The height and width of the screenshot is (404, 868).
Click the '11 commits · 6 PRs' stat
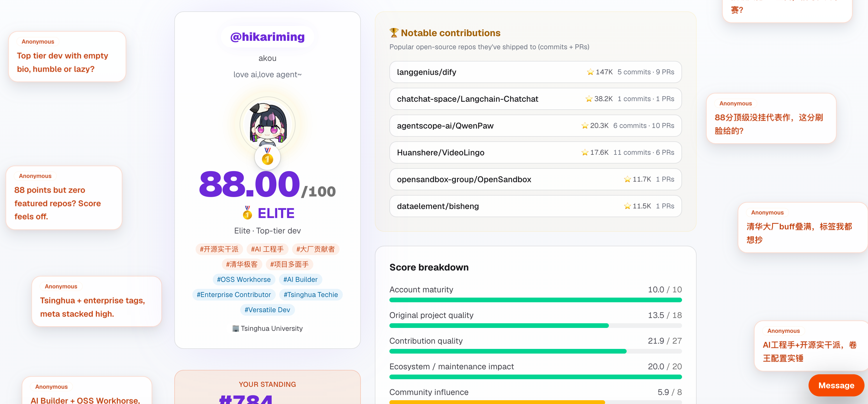644,152
